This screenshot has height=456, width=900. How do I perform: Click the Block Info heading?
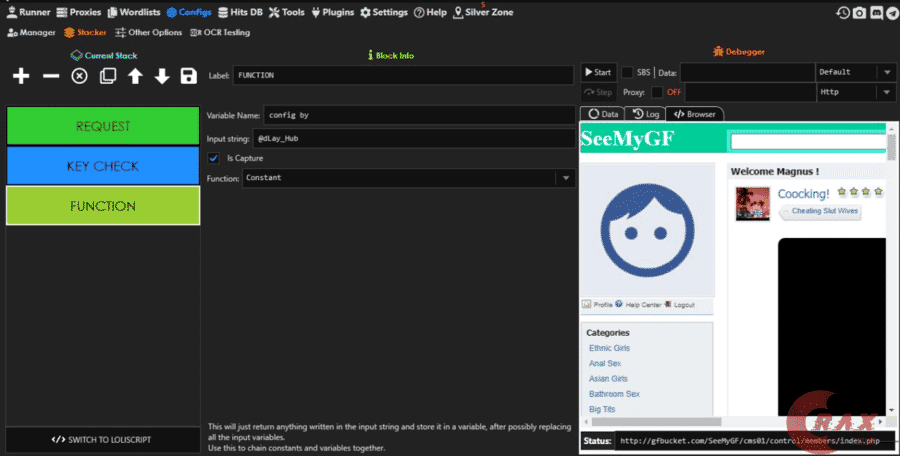pyautogui.click(x=391, y=56)
